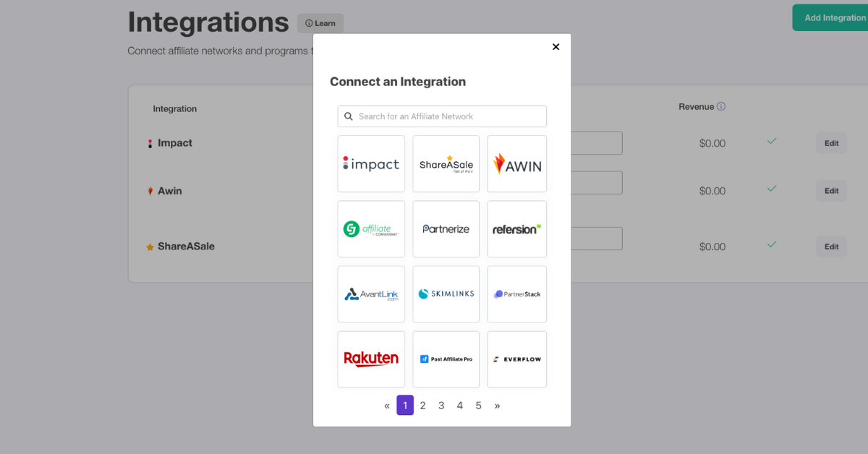This screenshot has height=454, width=868.
Task: Click the ShareASale row star icon
Action: point(150,247)
